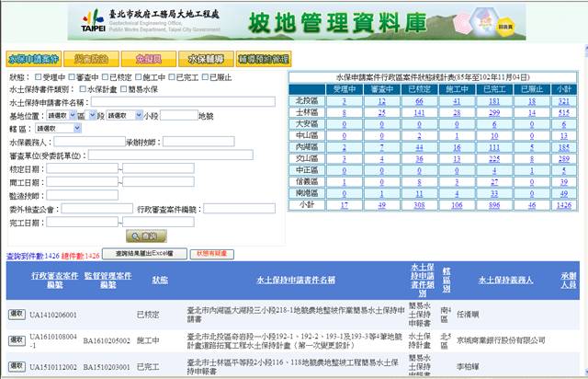The width and height of the screenshot is (588, 379).
Task: Sort by 狀態 column header
Action: 160,281
